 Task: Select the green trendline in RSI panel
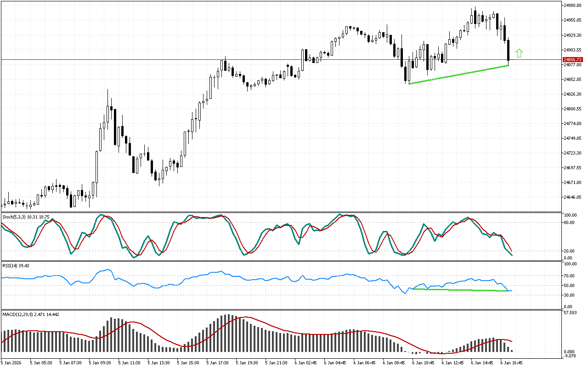click(459, 290)
